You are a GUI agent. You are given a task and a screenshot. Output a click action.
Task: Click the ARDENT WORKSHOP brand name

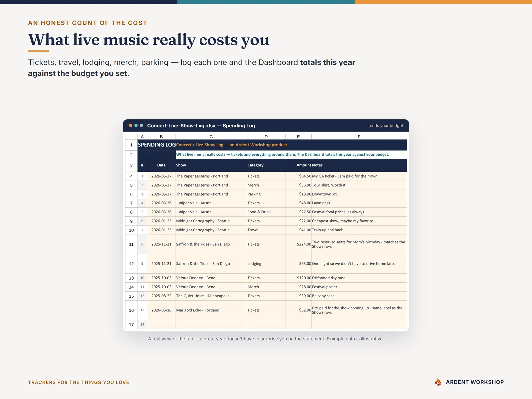tap(475, 382)
